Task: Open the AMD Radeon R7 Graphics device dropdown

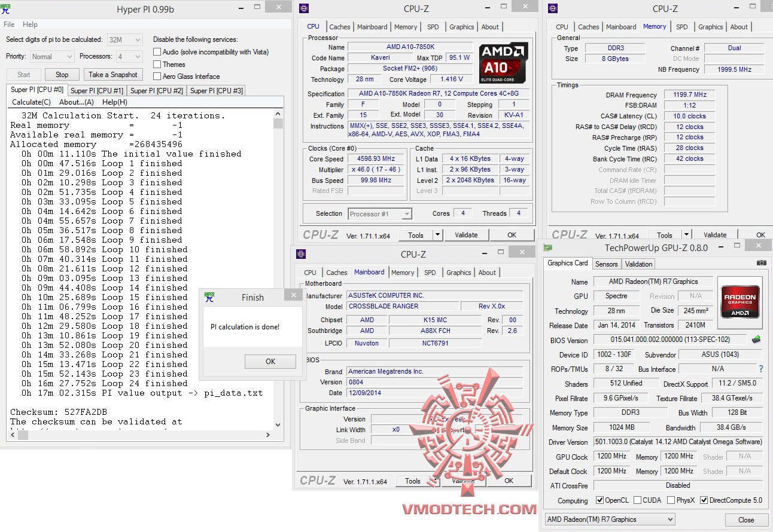Action: click(610, 519)
